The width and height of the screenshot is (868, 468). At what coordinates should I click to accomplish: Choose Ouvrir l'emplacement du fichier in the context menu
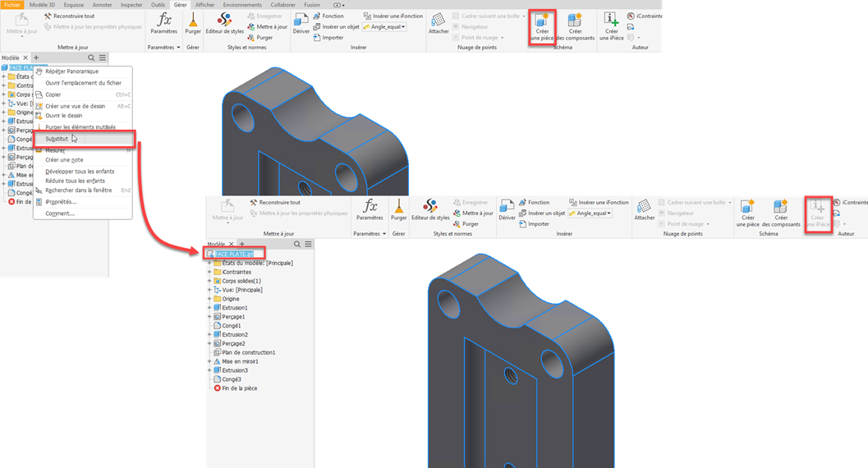click(83, 83)
